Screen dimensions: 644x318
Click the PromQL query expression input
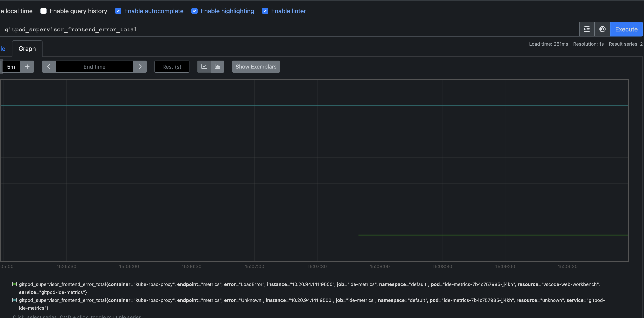pyautogui.click(x=290, y=30)
